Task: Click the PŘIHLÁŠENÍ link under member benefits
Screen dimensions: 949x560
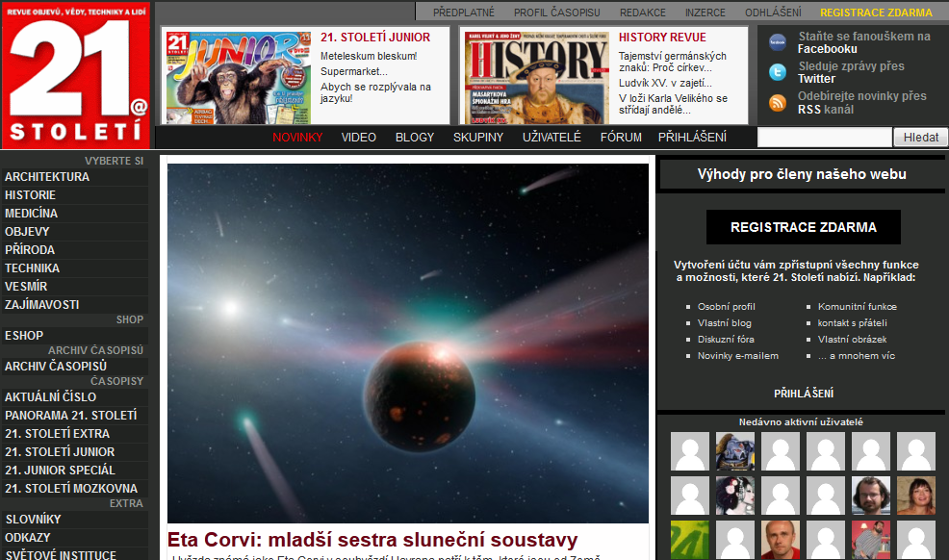Action: click(803, 394)
